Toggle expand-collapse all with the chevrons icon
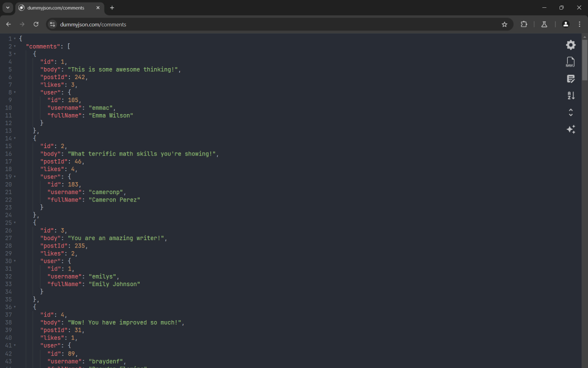The width and height of the screenshot is (588, 368). click(x=571, y=112)
